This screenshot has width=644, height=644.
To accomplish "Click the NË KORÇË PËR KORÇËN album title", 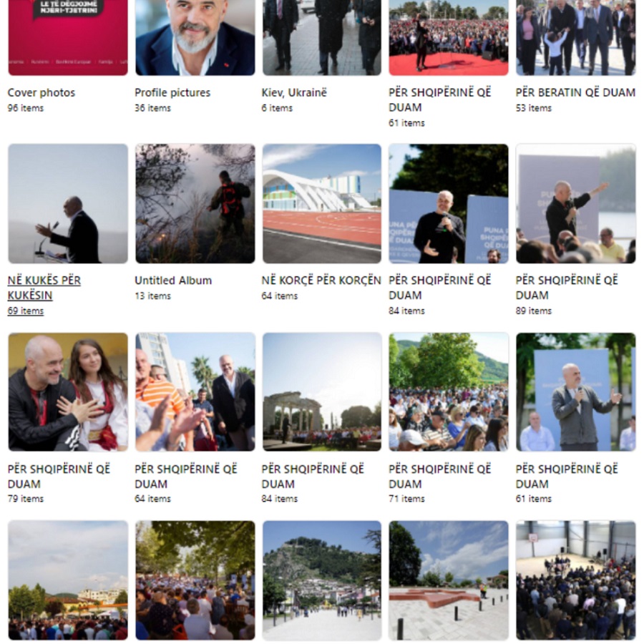I will tap(321, 280).
